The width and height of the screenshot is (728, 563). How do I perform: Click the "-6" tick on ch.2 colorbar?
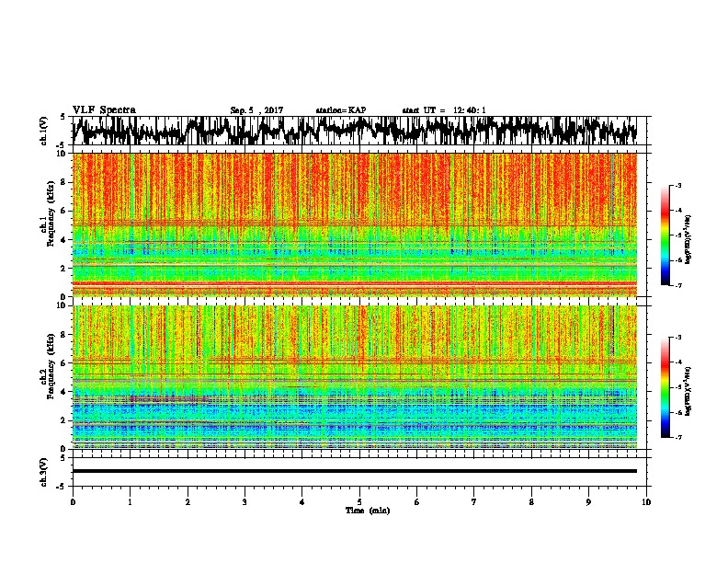[x=678, y=412]
